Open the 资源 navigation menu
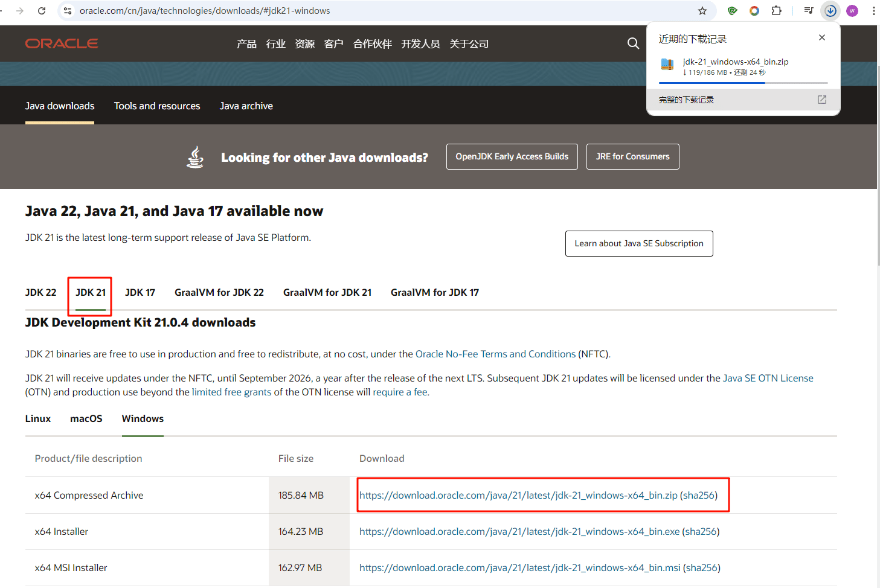 [304, 44]
